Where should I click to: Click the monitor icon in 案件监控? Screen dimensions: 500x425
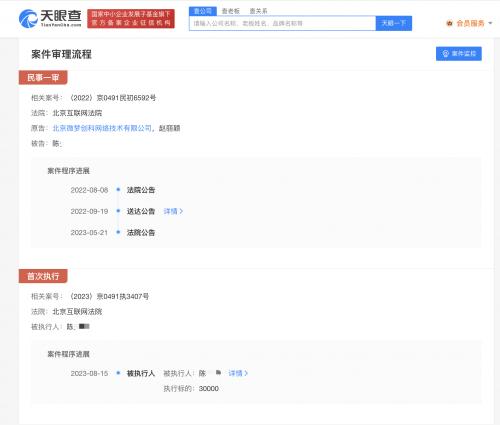(445, 54)
